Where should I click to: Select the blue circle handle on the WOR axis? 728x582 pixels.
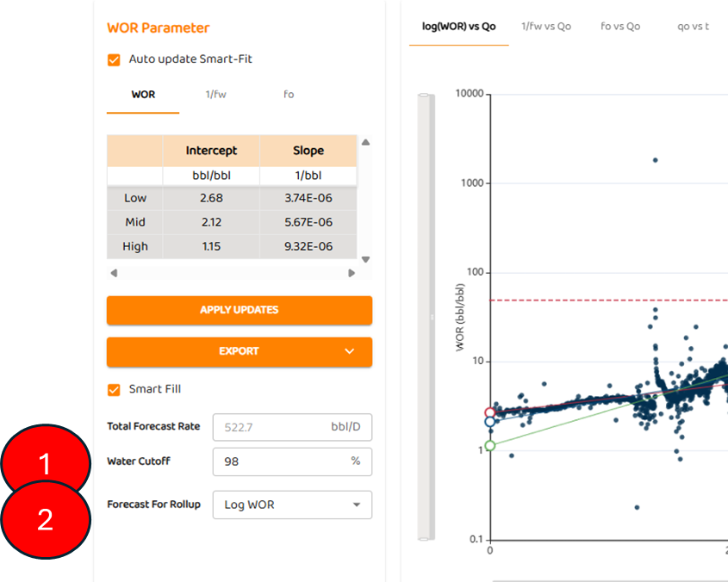pyautogui.click(x=490, y=422)
